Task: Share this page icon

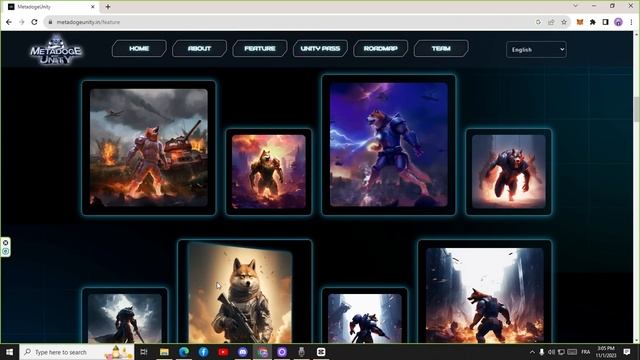Action: pos(551,22)
